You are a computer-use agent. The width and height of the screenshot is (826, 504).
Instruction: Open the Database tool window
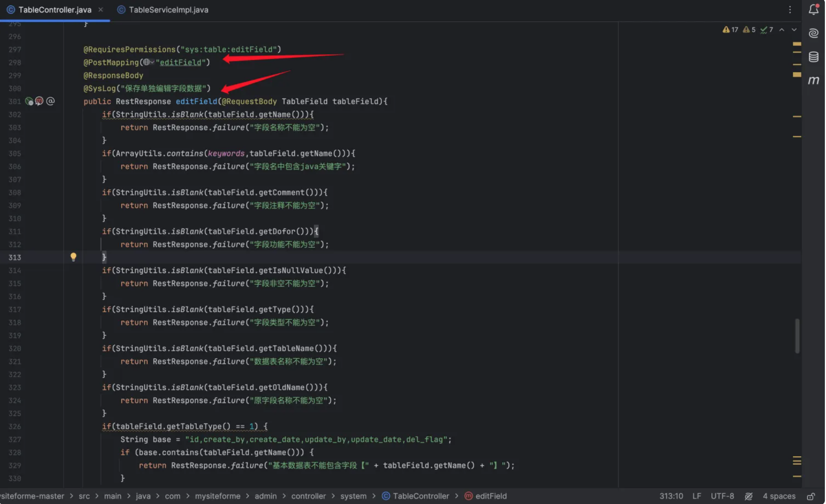coord(814,57)
